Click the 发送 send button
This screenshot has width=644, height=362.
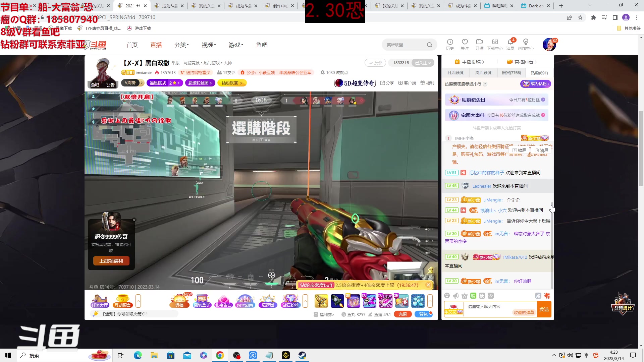(x=544, y=309)
